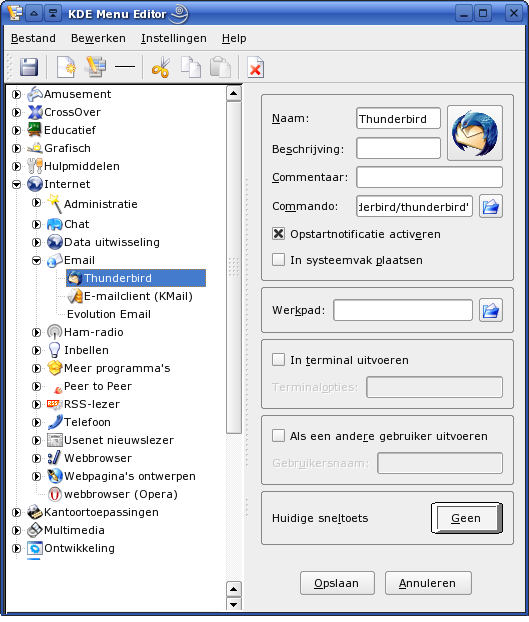529x622 pixels.
Task: Click the tree vertical scrollbar thumb
Action: click(x=234, y=267)
